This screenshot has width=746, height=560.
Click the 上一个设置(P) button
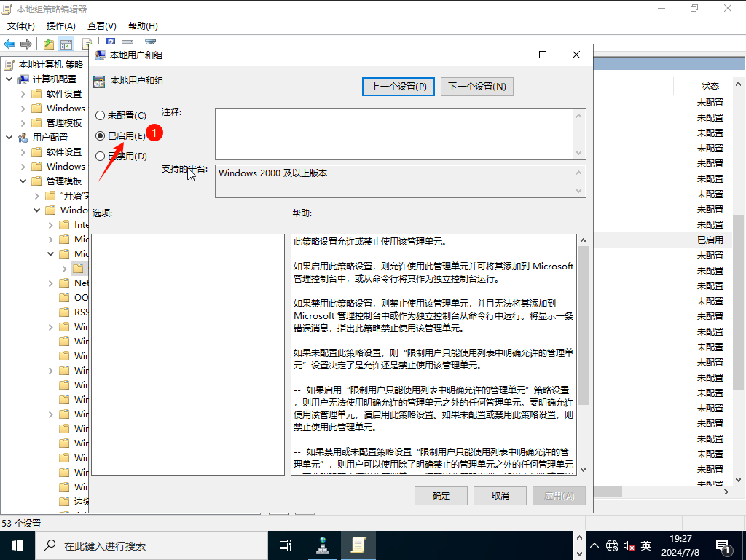(398, 87)
